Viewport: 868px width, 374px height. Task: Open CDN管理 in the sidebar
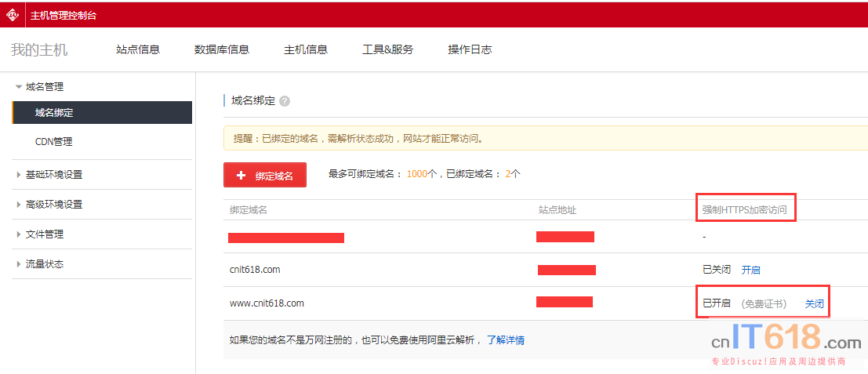click(x=54, y=142)
